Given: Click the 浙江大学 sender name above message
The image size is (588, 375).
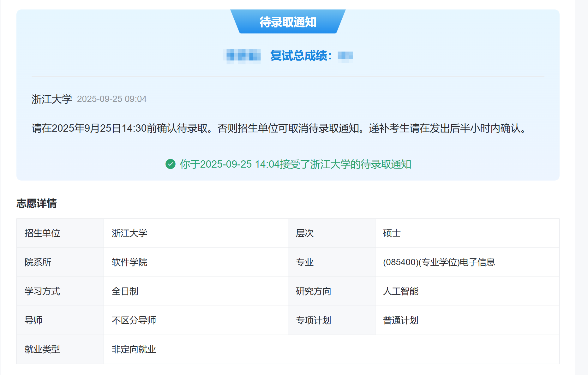Looking at the screenshot, I should (52, 99).
